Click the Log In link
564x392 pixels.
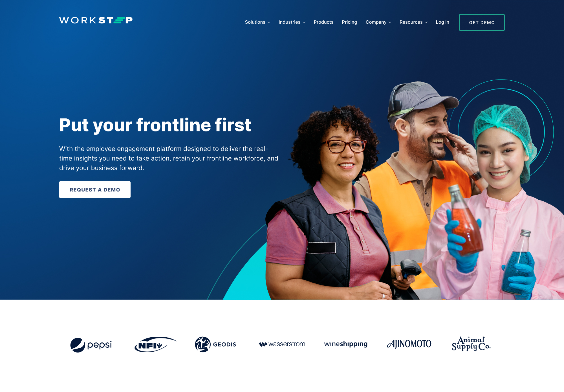[443, 22]
